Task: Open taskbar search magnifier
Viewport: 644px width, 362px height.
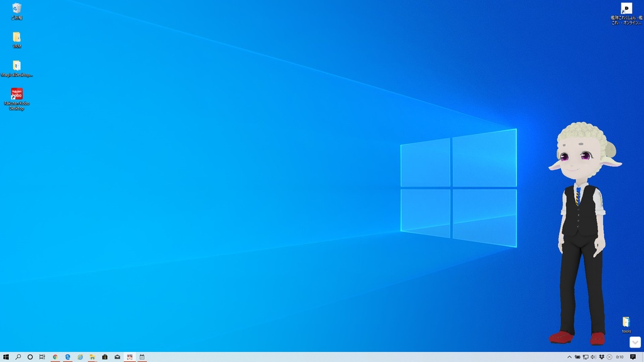Action: point(18,357)
